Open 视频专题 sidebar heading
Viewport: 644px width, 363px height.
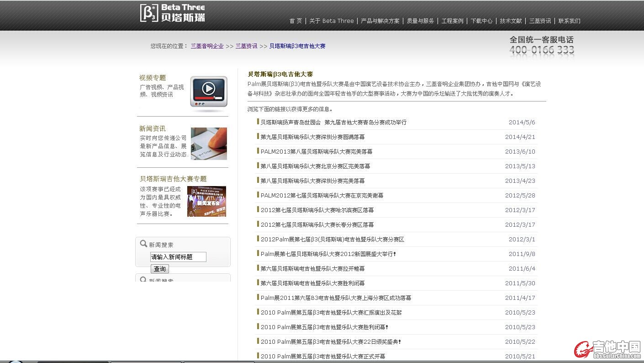(x=153, y=78)
